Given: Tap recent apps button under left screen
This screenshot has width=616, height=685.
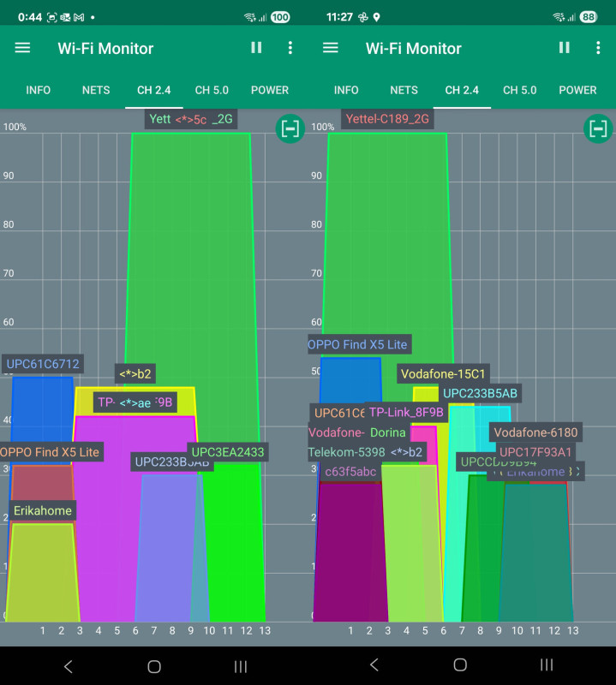Looking at the screenshot, I should coord(241,666).
